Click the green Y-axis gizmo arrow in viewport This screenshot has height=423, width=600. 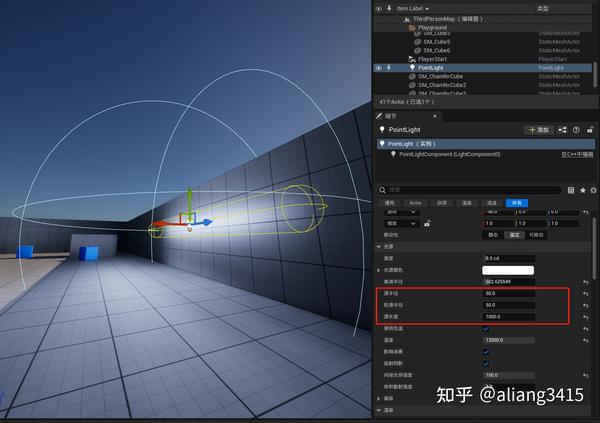click(x=189, y=197)
